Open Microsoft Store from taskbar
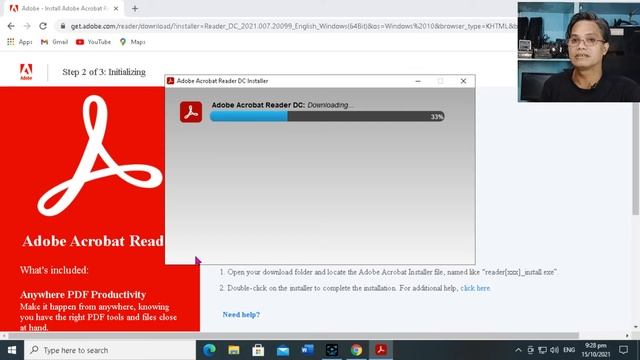The width and height of the screenshot is (640, 360). coord(258,350)
